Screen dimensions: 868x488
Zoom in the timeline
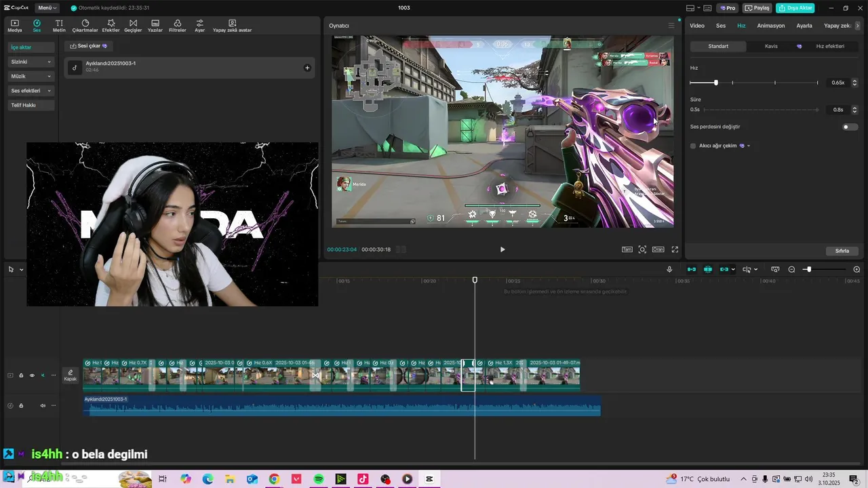point(856,269)
